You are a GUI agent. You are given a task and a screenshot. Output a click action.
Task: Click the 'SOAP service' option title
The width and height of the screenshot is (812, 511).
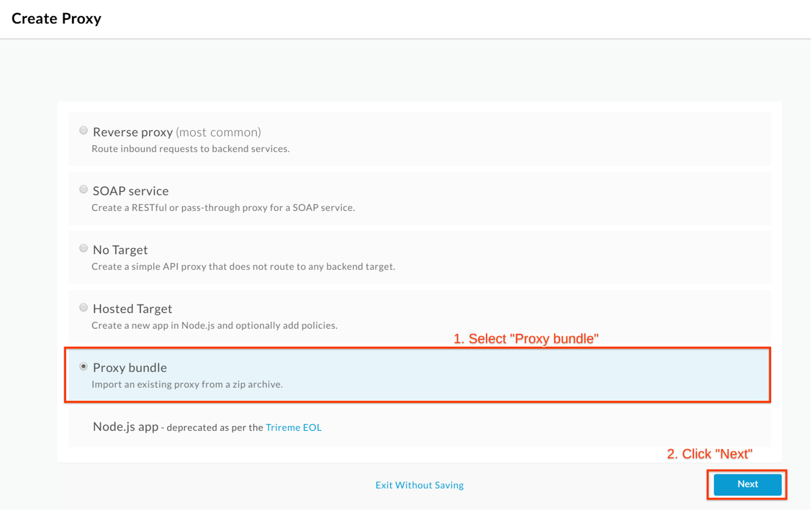click(x=130, y=191)
